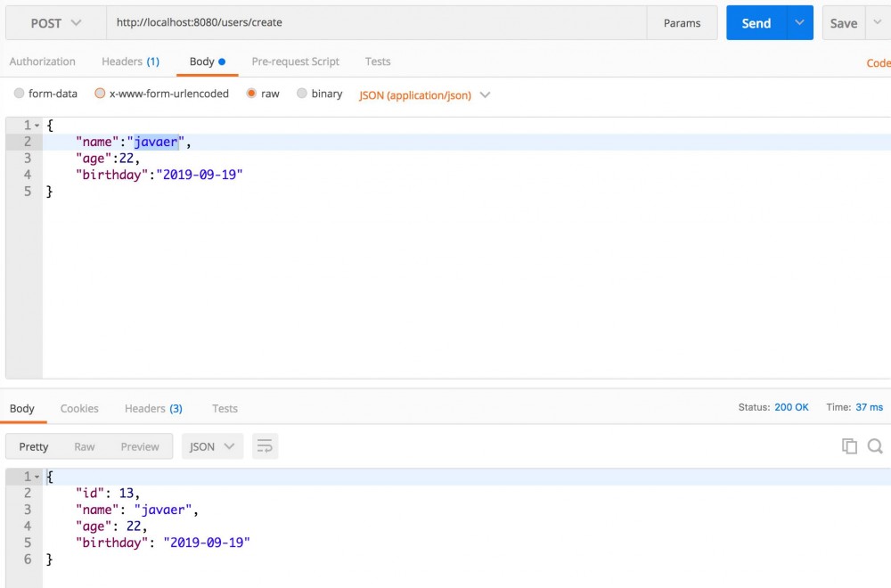Open the POST method dropdown
Viewport: 891px width, 588px height.
(x=55, y=23)
